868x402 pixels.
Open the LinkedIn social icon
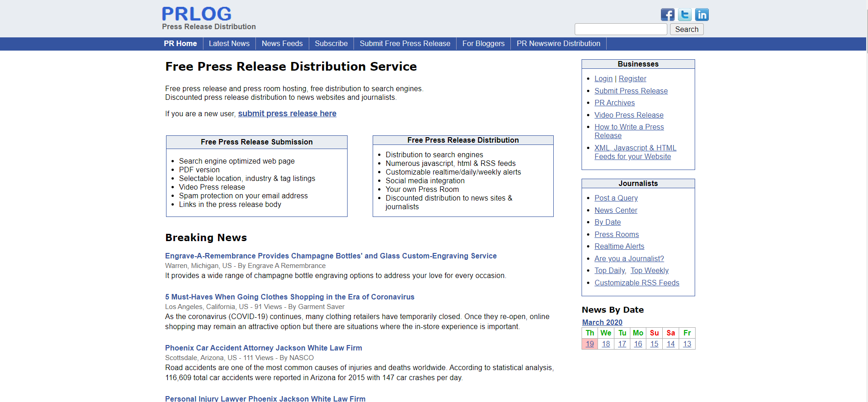coord(702,15)
